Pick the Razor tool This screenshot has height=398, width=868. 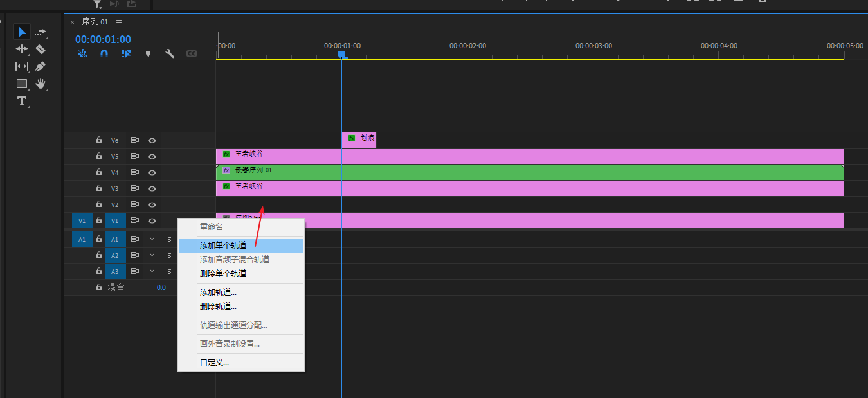[x=41, y=49]
